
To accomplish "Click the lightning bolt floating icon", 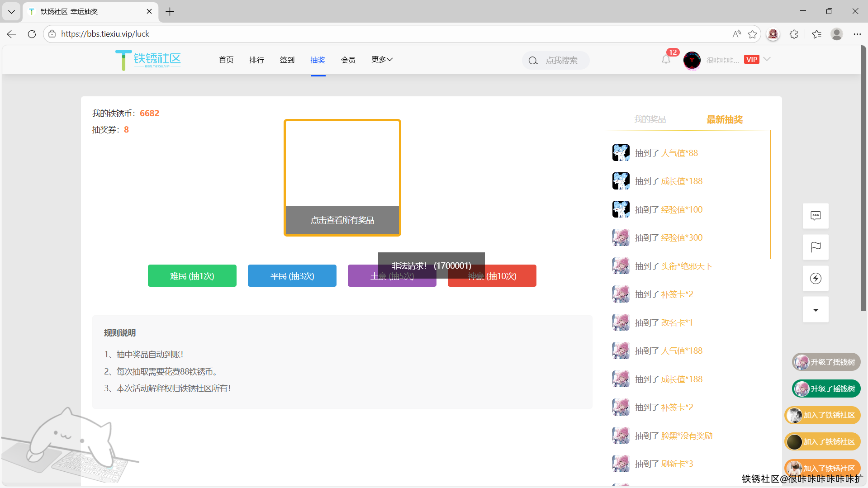I will pos(816,278).
